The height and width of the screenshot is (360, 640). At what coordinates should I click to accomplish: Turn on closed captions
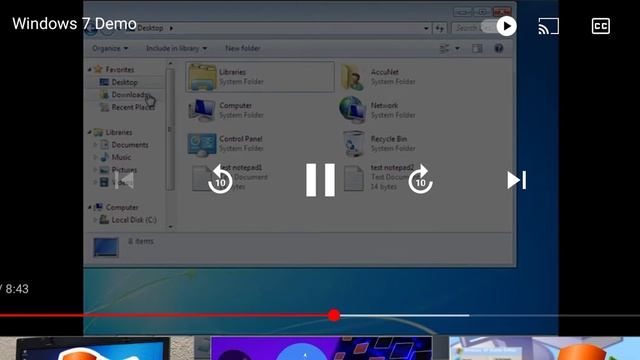tap(601, 26)
